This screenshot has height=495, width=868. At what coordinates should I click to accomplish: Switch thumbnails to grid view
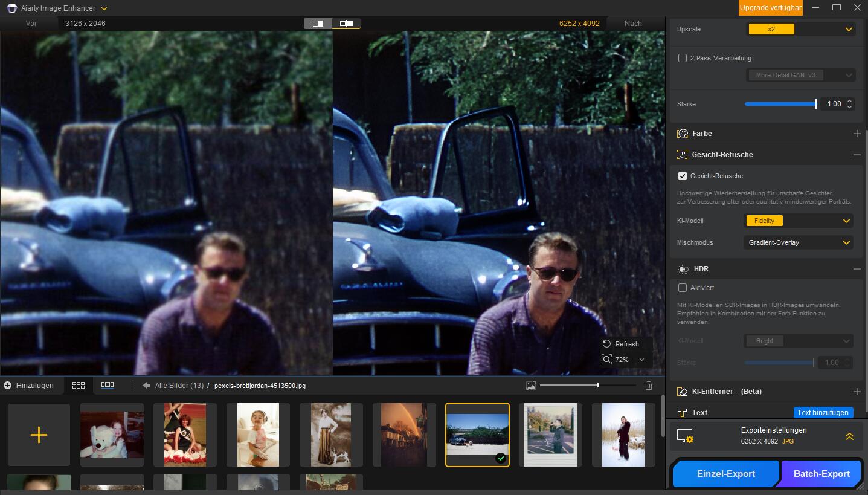[x=79, y=385]
